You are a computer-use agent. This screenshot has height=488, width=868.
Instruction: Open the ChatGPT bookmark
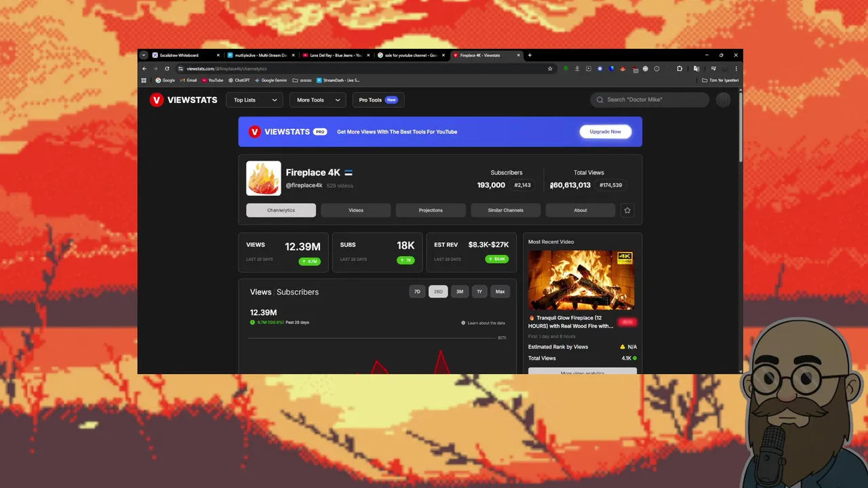pyautogui.click(x=239, y=80)
